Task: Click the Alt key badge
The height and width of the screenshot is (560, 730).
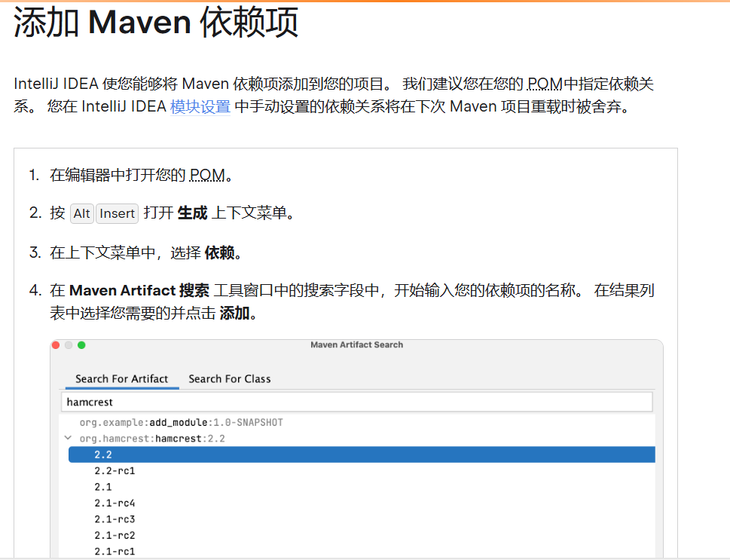Action: pos(82,213)
